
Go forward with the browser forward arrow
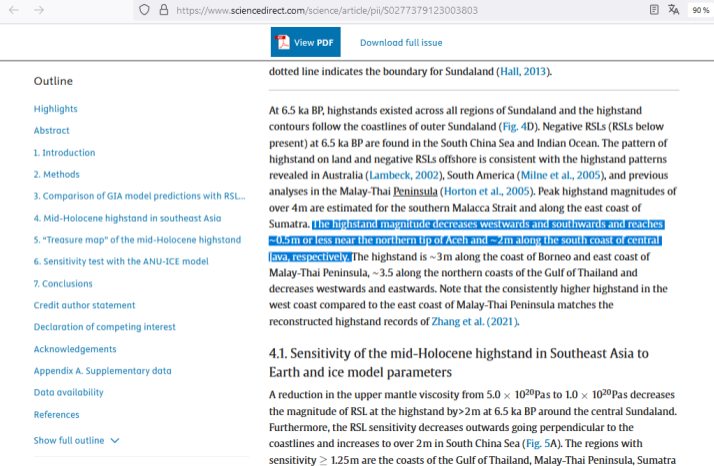tap(39, 10)
